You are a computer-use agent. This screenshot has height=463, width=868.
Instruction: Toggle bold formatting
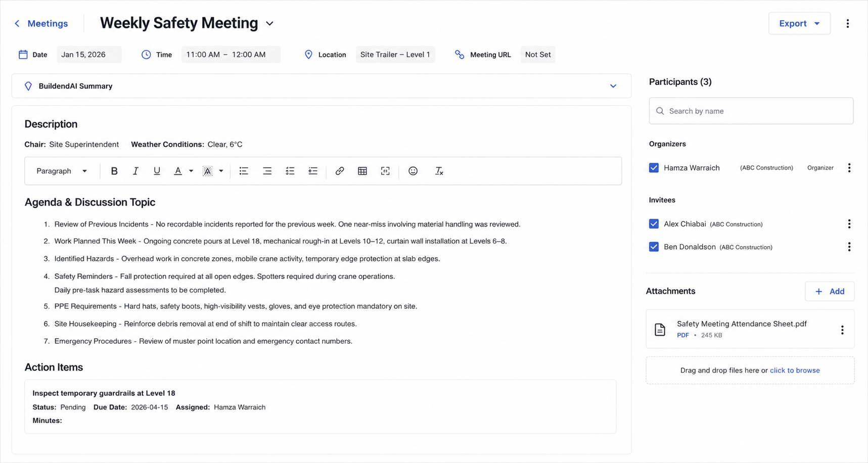coord(114,171)
